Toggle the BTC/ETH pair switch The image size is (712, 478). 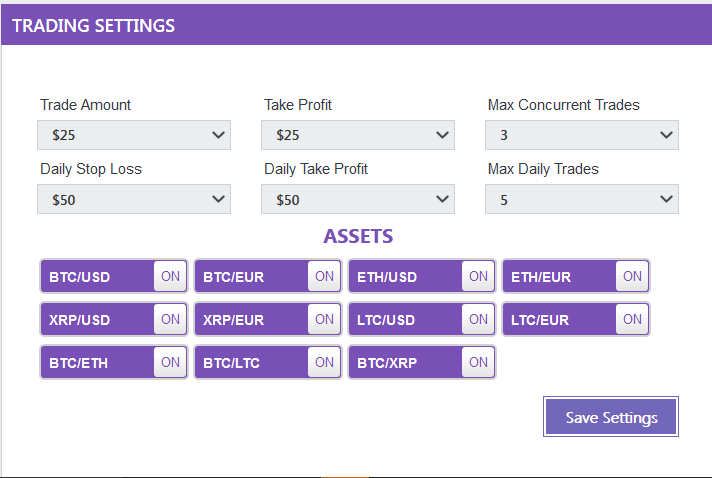pos(170,363)
